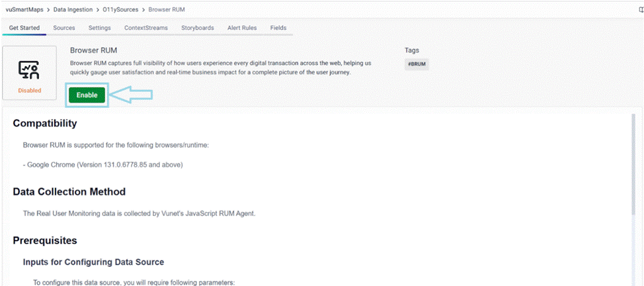Image resolution: width=644 pixels, height=286 pixels.
Task: Switch to the Sources tab
Action: tap(64, 28)
